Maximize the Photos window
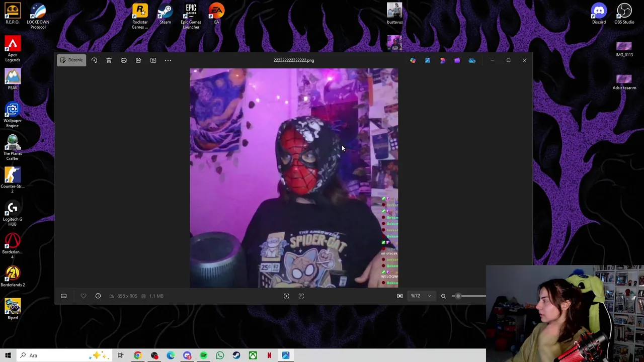 [508, 60]
